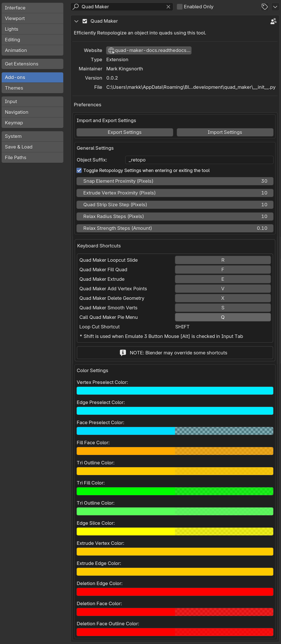281x644 pixels.
Task: Open the Interface preferences tab
Action: [32, 8]
